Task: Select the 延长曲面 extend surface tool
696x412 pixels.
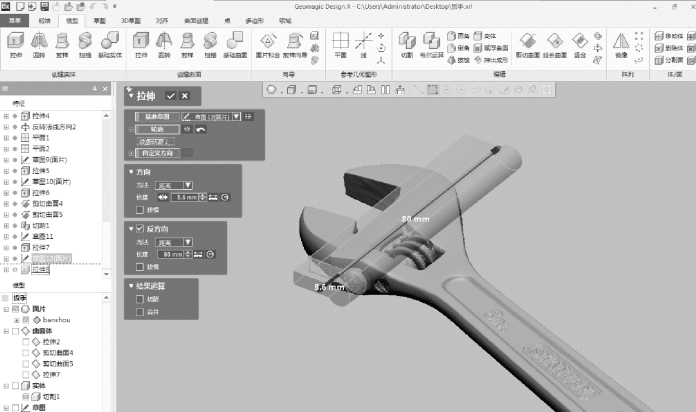Action: coord(555,45)
